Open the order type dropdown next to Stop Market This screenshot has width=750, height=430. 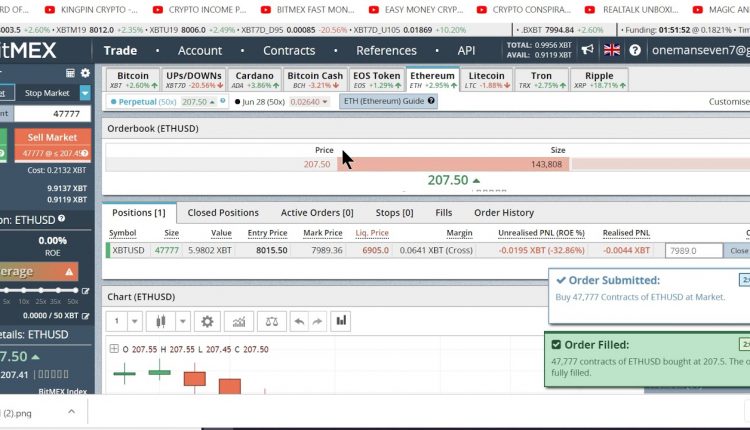85,93
